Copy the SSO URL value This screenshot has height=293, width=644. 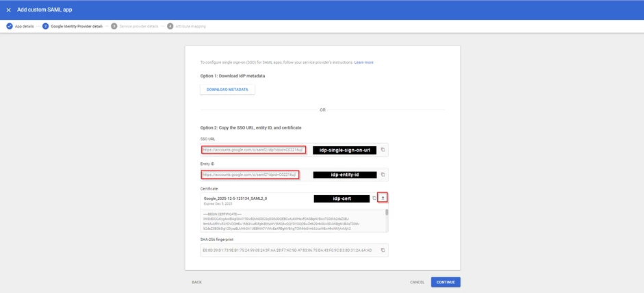[383, 150]
